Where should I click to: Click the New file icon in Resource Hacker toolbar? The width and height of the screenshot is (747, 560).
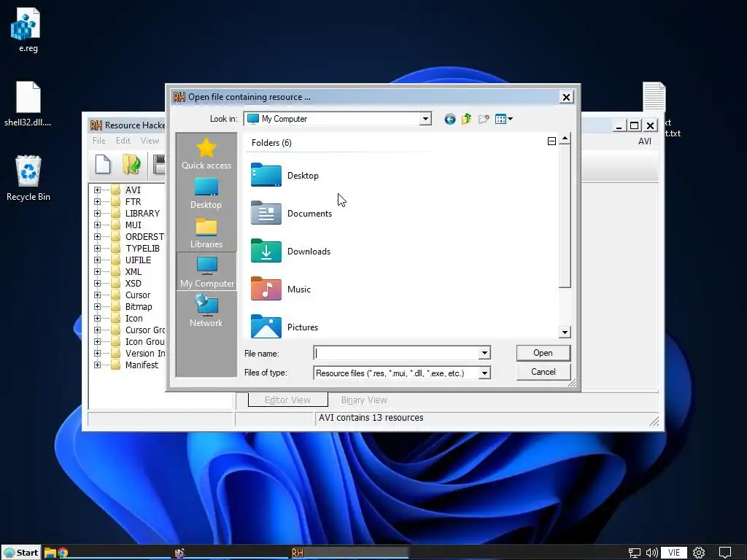pyautogui.click(x=103, y=164)
